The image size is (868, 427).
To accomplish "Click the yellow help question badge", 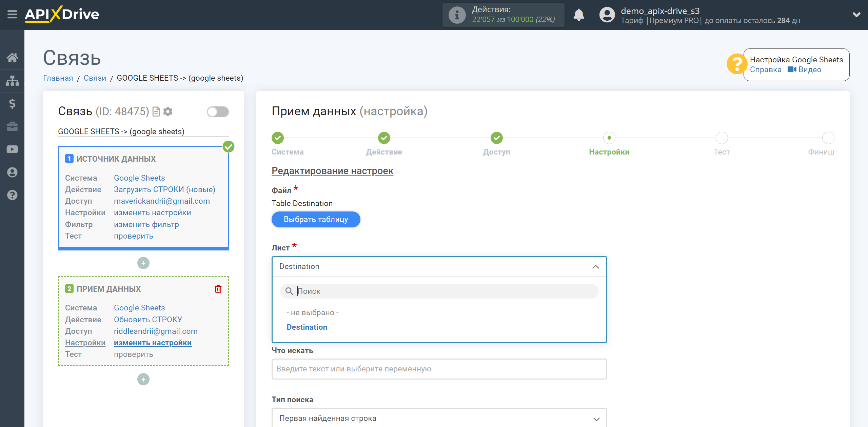I will (x=736, y=64).
